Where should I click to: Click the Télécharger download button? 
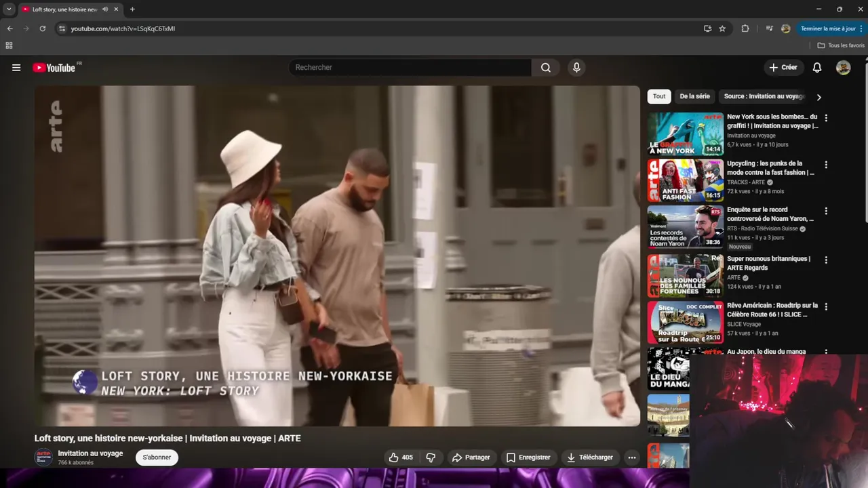590,457
